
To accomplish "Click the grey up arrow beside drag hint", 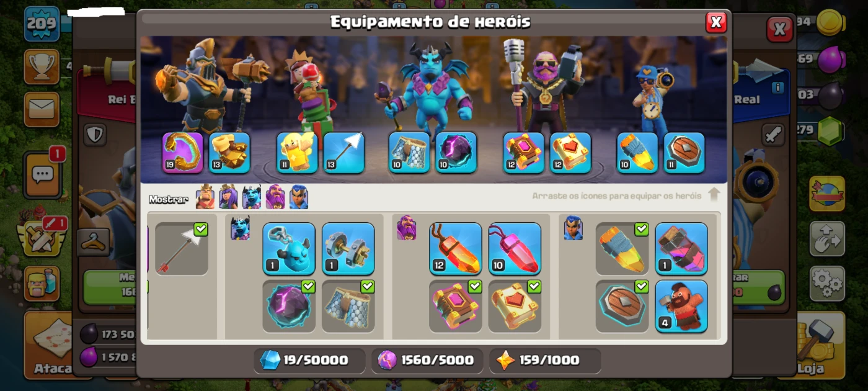I will [x=714, y=195].
